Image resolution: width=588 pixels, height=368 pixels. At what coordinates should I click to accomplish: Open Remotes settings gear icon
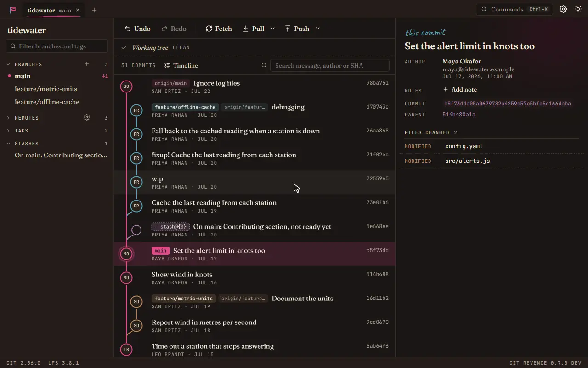[87, 117]
